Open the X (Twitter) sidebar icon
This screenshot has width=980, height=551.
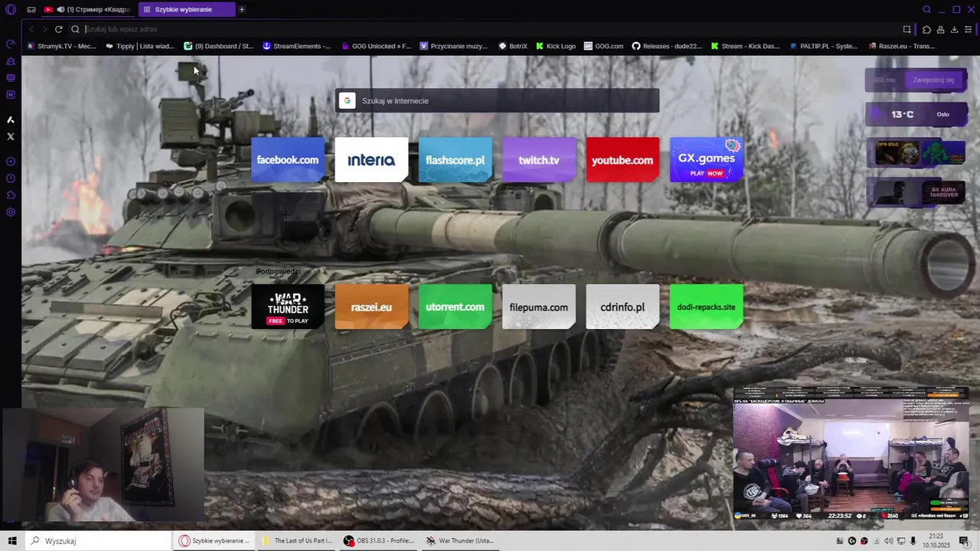(11, 136)
